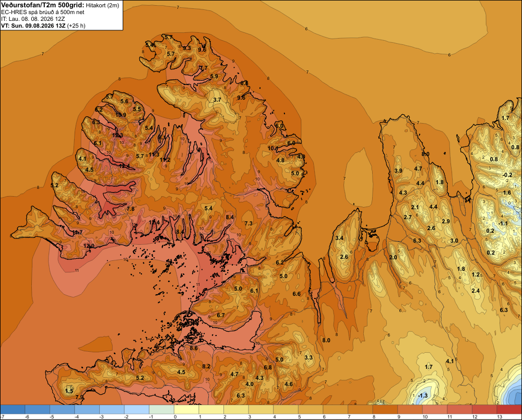The image size is (522, 420).
Task: Click the 3.9 temperature value on the map
Action: coord(398,171)
